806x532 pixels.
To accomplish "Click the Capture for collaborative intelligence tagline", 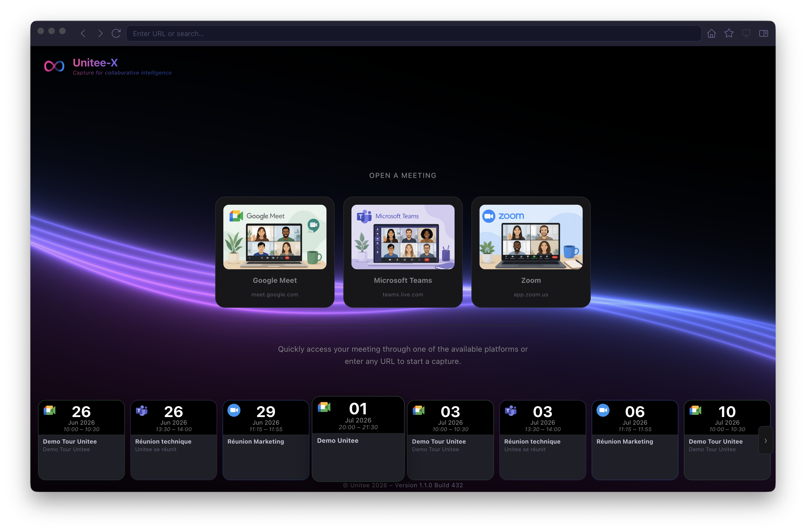I will [x=122, y=73].
